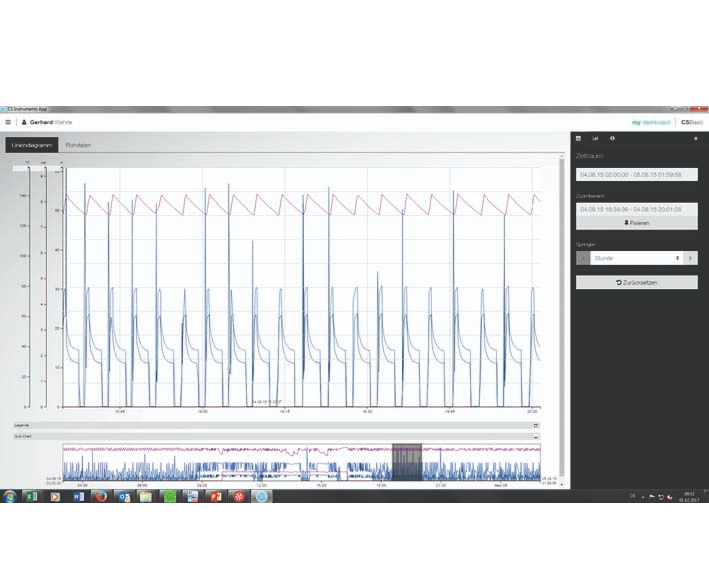The width and height of the screenshot is (709, 580).
Task: Collapse the Legende section
Action: point(536,425)
